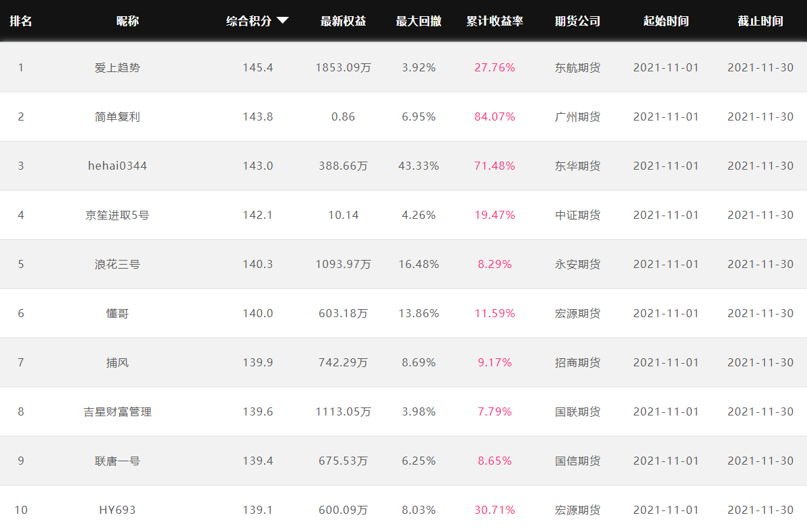Open trader 京笙进取5号 nickname

click(117, 215)
